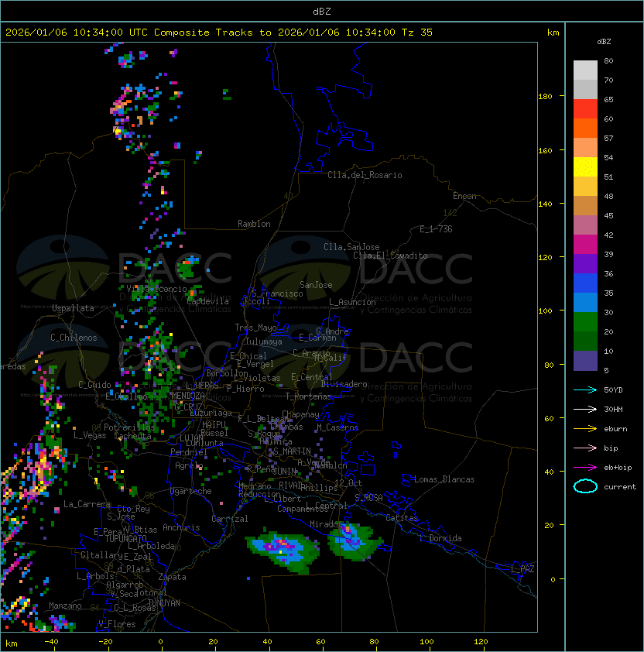Click the 'dBZ' title at top center
Viewport: 644px width, 652px height.
[322, 11]
